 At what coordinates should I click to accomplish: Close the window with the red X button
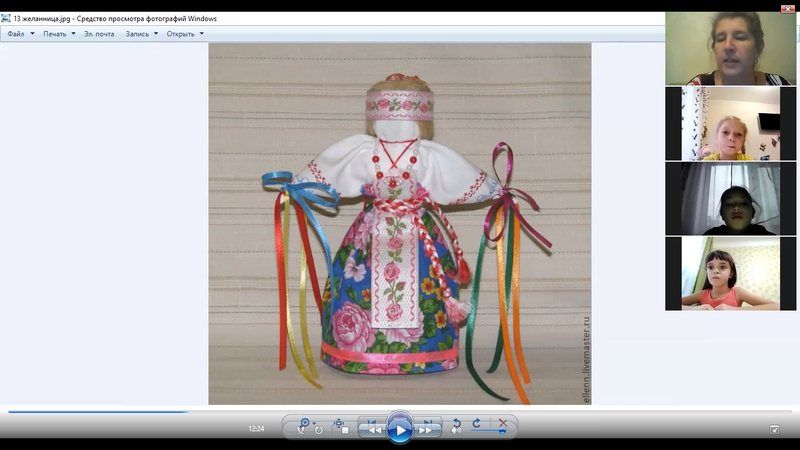(788, 8)
